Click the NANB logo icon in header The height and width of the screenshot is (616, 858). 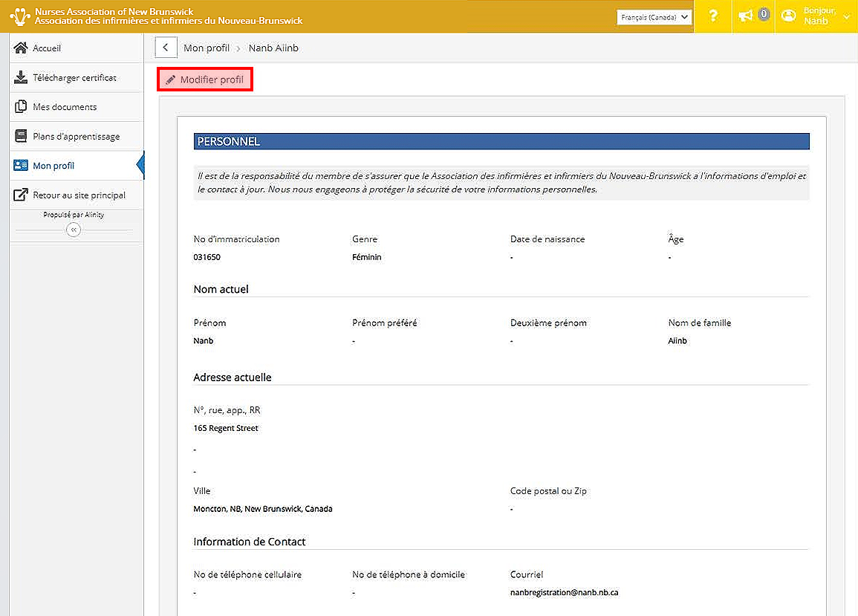20,16
